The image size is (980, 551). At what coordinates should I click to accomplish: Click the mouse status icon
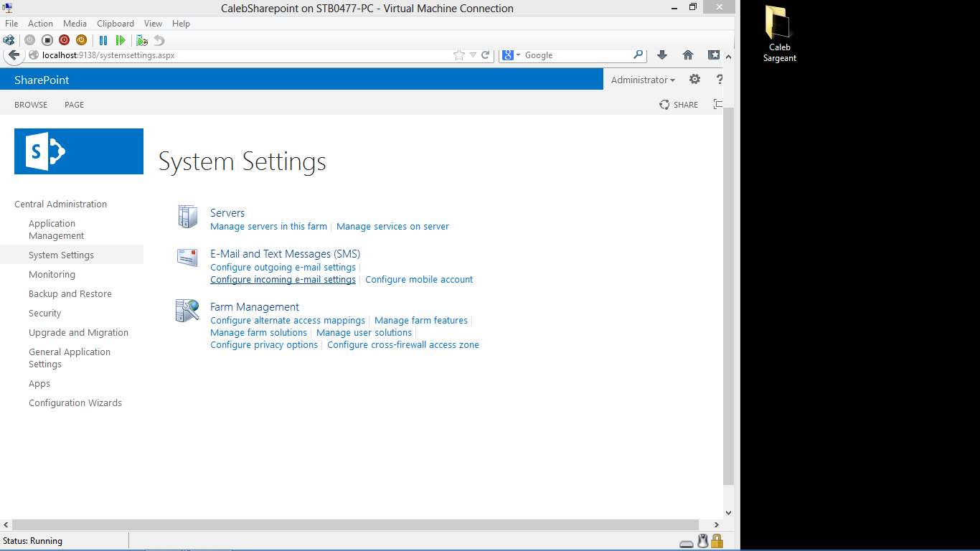[703, 542]
